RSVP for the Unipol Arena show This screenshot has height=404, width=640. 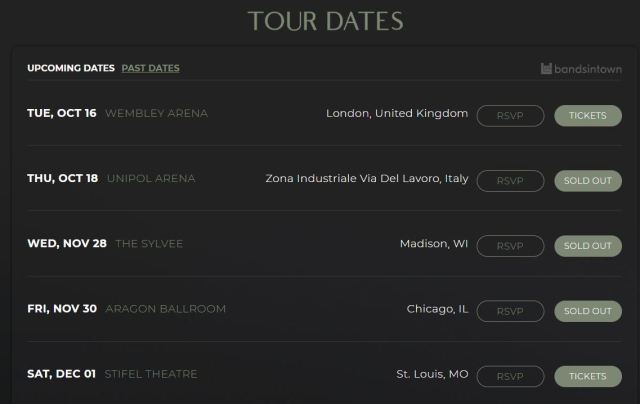[510, 180]
